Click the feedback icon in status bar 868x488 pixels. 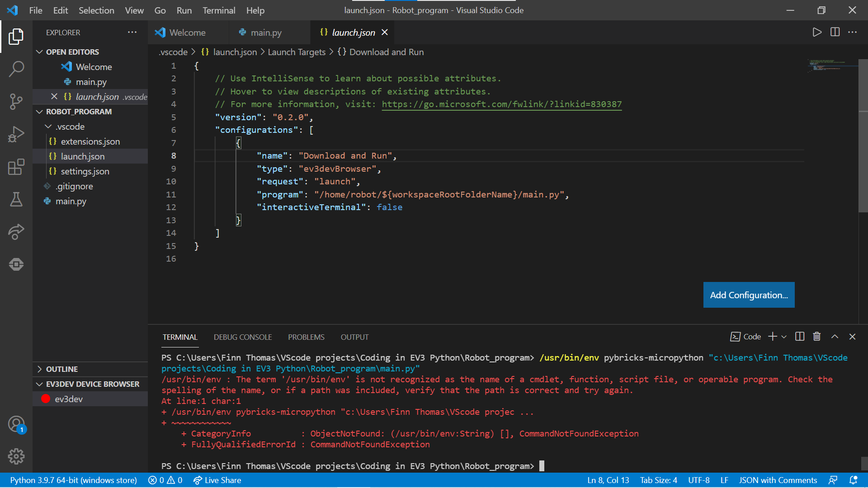coord(833,480)
